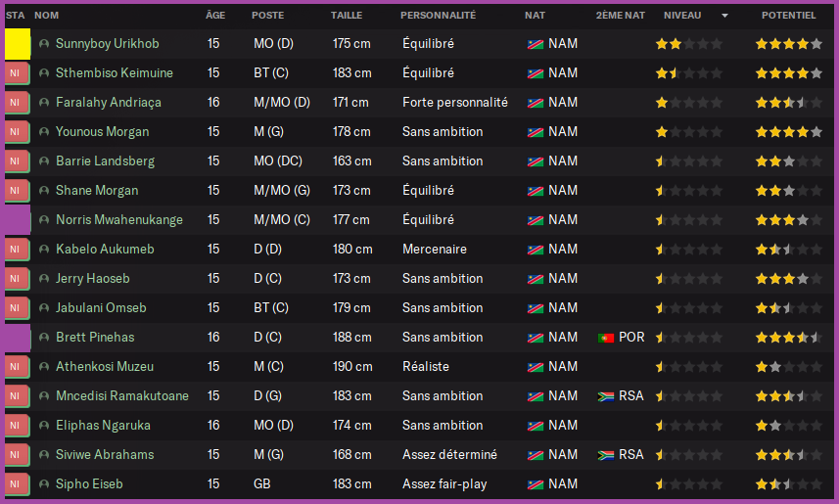Click the person icon beside Faralahy Andriaça
The height and width of the screenshot is (504, 839).
point(44,103)
